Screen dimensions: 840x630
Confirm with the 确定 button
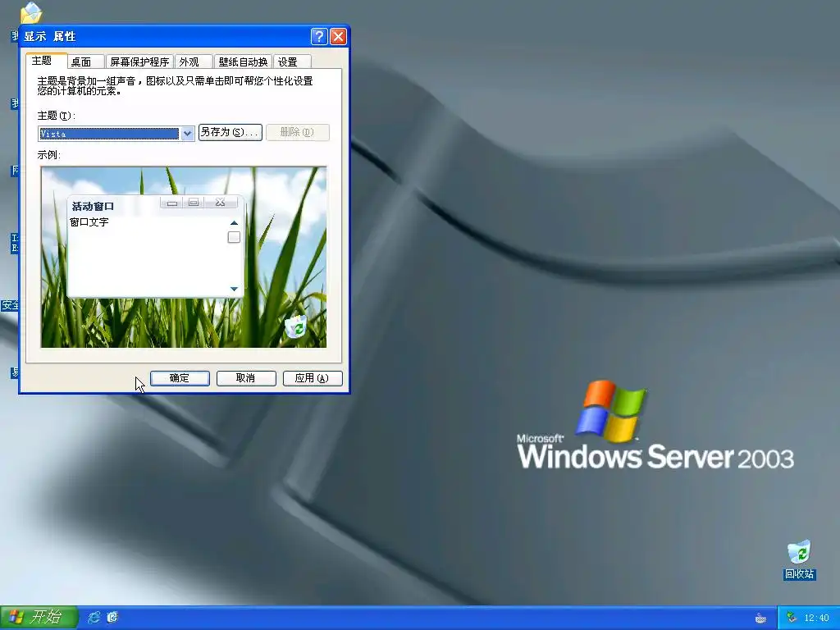(180, 378)
